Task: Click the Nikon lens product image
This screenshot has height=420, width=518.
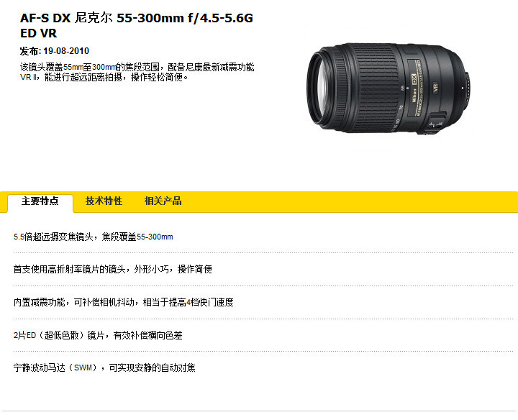Action: [x=388, y=88]
